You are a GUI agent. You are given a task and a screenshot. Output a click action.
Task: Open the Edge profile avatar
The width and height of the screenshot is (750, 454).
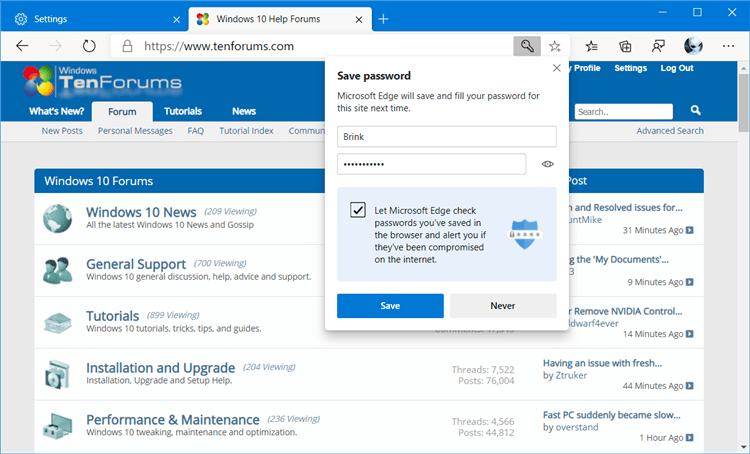tap(693, 46)
